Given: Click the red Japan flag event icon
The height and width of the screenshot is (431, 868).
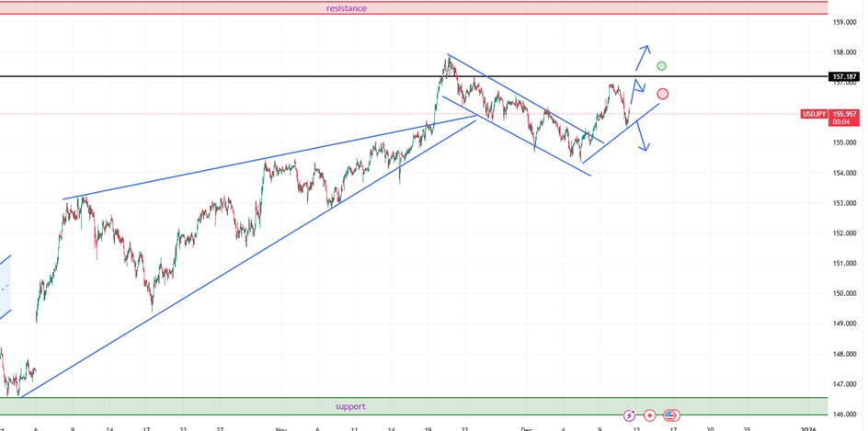Looking at the screenshot, I should point(650,416).
